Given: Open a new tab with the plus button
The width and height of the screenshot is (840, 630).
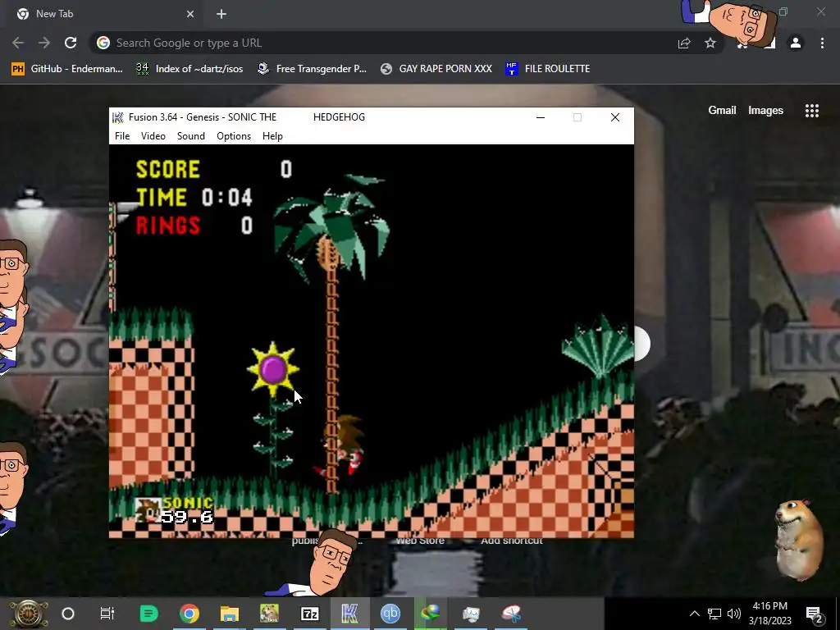Looking at the screenshot, I should 221,14.
